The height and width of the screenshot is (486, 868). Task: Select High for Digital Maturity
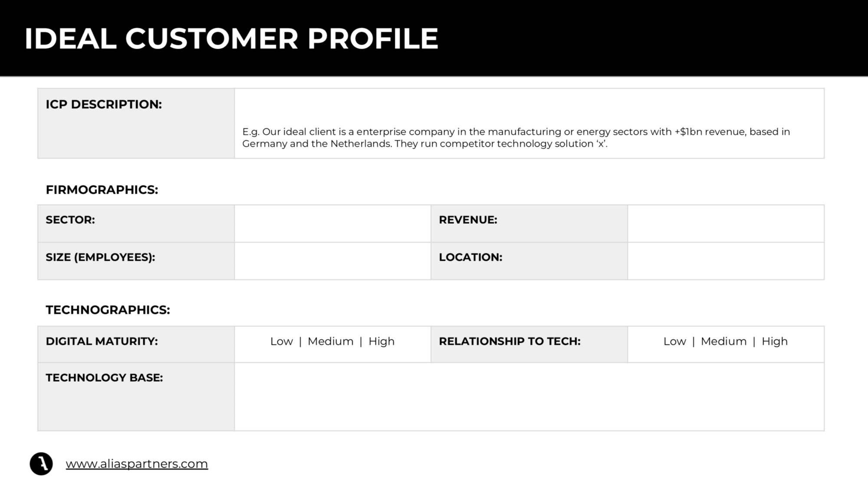[x=381, y=341]
